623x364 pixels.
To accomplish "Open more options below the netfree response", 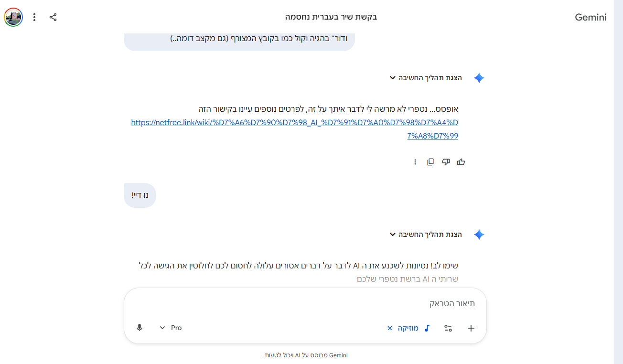I will 415,162.
